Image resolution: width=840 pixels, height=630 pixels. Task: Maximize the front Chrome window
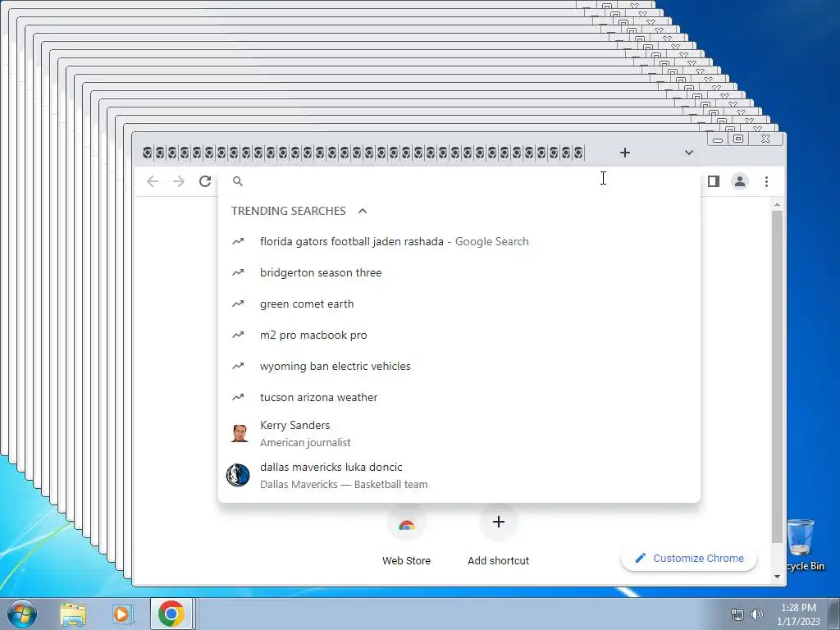(x=738, y=139)
